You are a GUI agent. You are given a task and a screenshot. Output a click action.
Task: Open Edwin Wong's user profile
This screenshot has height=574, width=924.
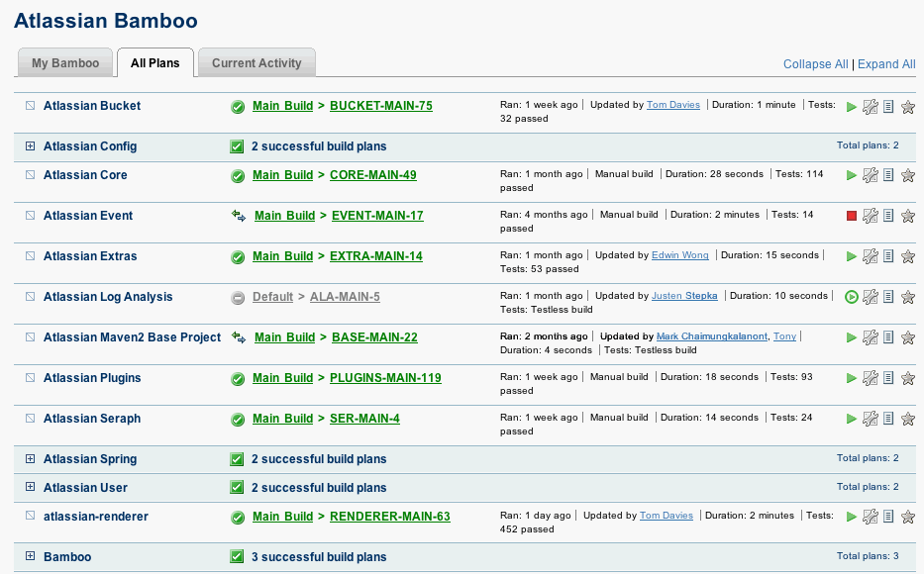[680, 255]
